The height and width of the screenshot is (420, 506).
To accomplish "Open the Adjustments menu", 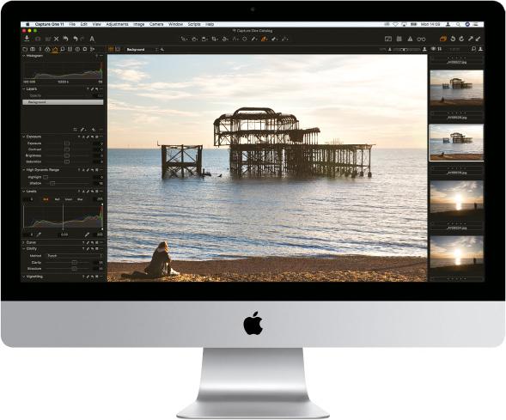I will 117,24.
